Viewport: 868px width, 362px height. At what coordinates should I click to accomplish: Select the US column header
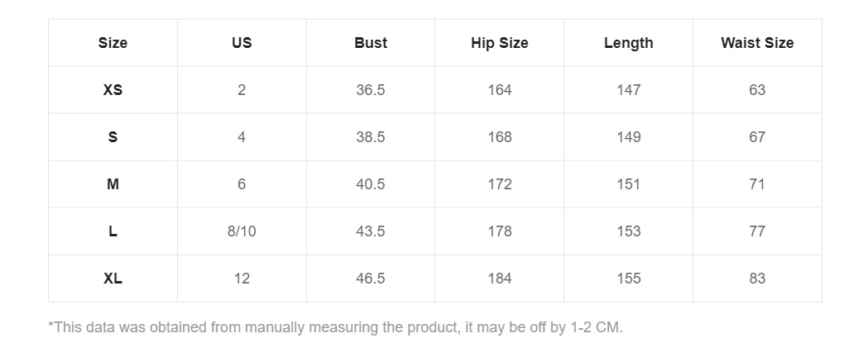point(242,43)
